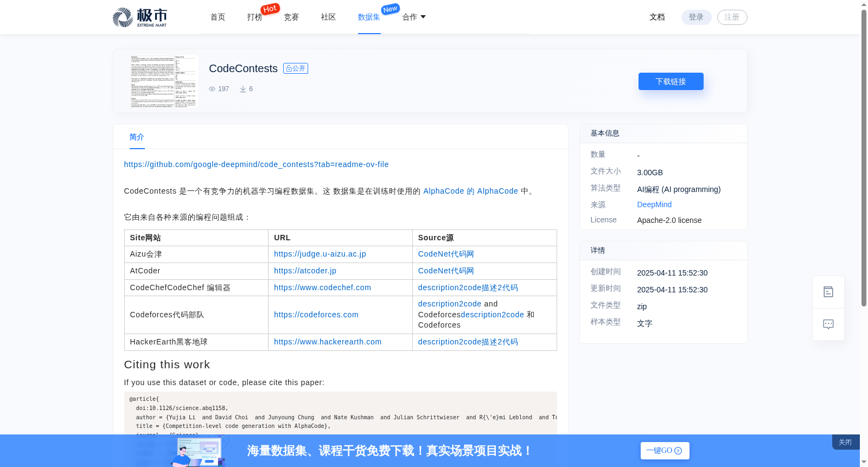868x467 pixels.
Task: Click the Citing this work heading
Action: pos(167,364)
